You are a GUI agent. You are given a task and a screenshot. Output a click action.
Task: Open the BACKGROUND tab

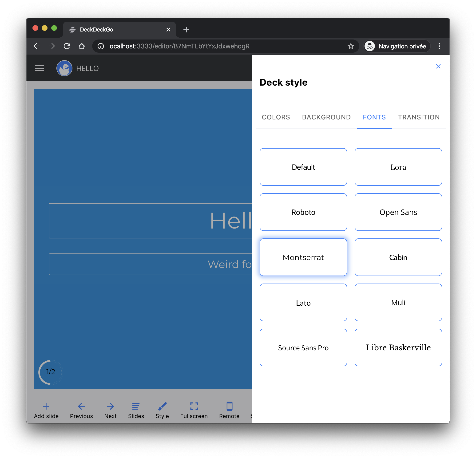coord(326,117)
